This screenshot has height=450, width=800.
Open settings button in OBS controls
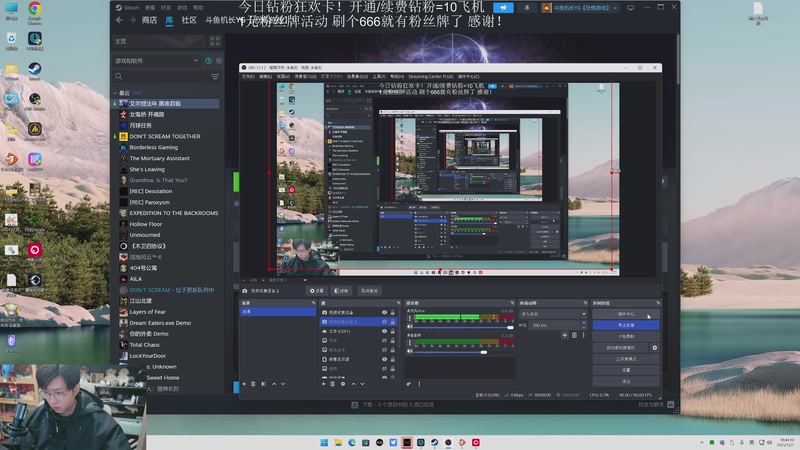pos(626,370)
